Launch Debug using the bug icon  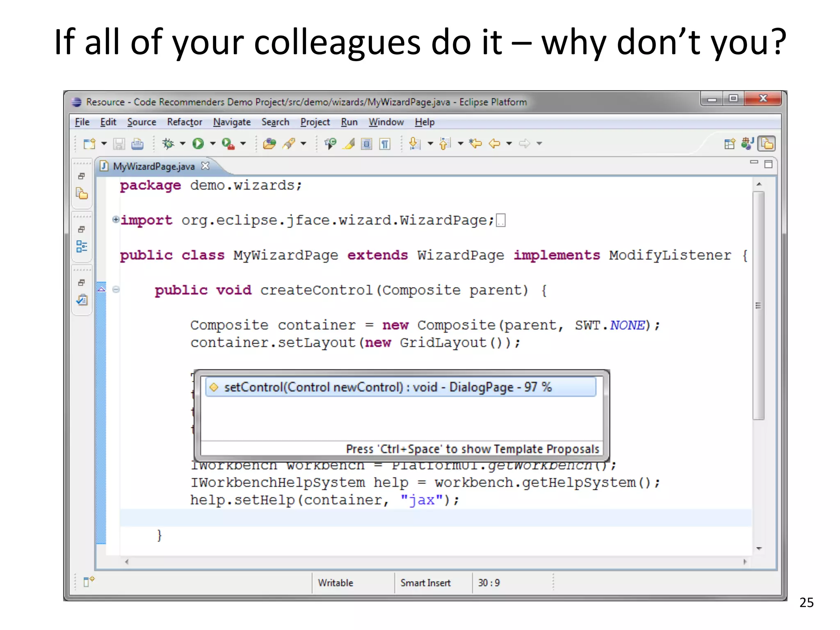pos(168,144)
